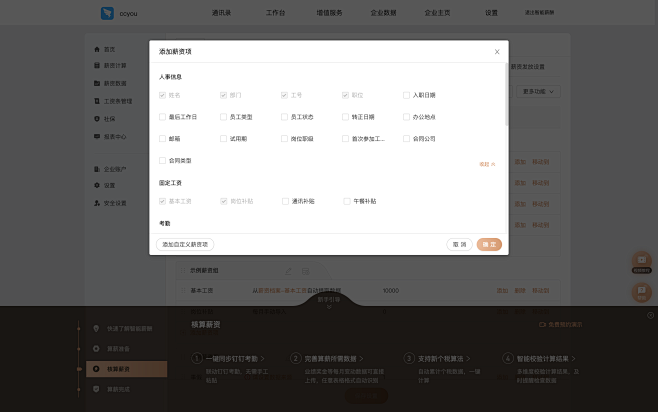Expand the 新手引导 guide handle

tap(328, 301)
